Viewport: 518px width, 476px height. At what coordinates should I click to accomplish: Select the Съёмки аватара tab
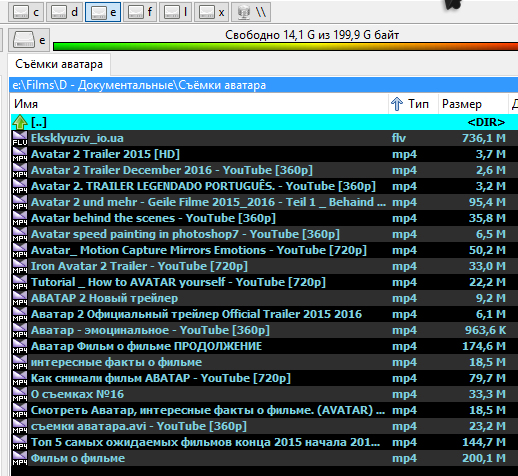[x=59, y=64]
